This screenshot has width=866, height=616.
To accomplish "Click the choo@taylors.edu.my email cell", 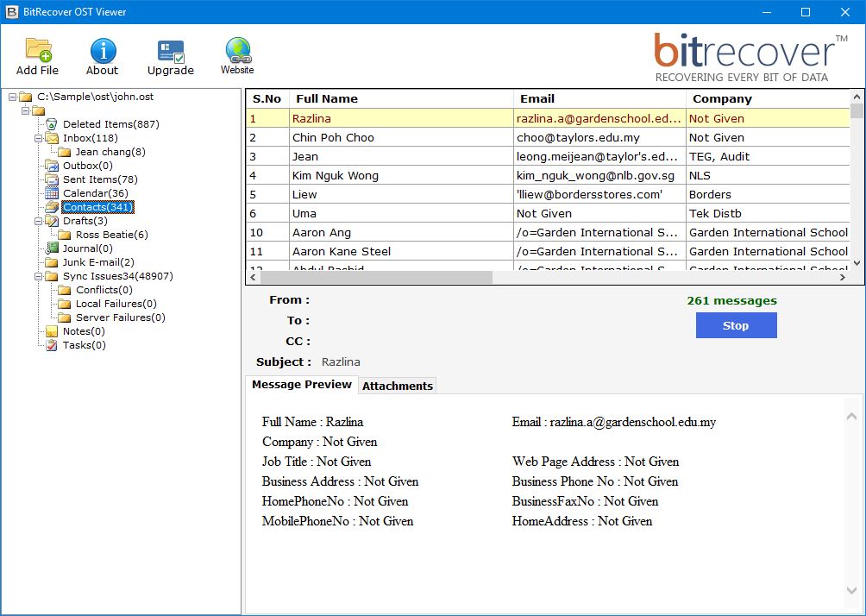I will coord(599,137).
